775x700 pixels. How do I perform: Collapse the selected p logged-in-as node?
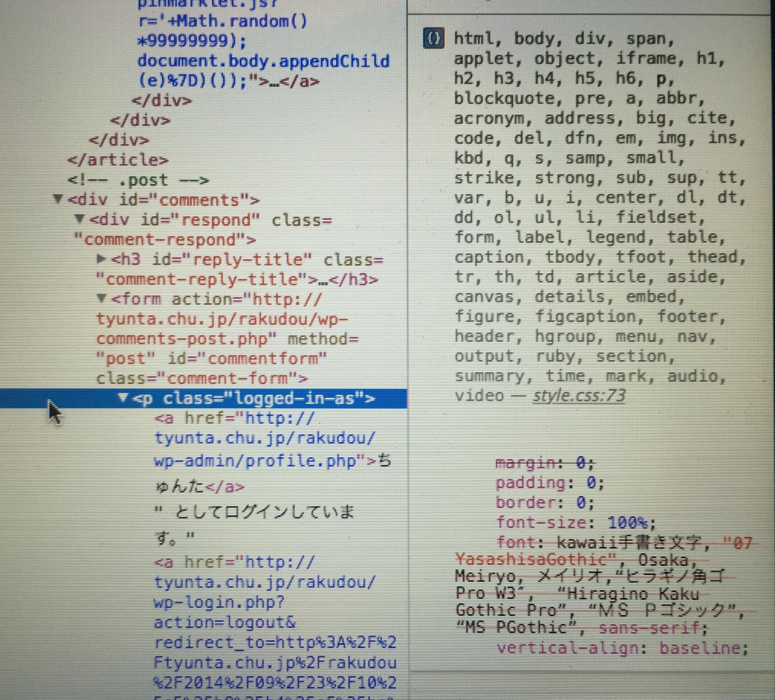pos(123,398)
